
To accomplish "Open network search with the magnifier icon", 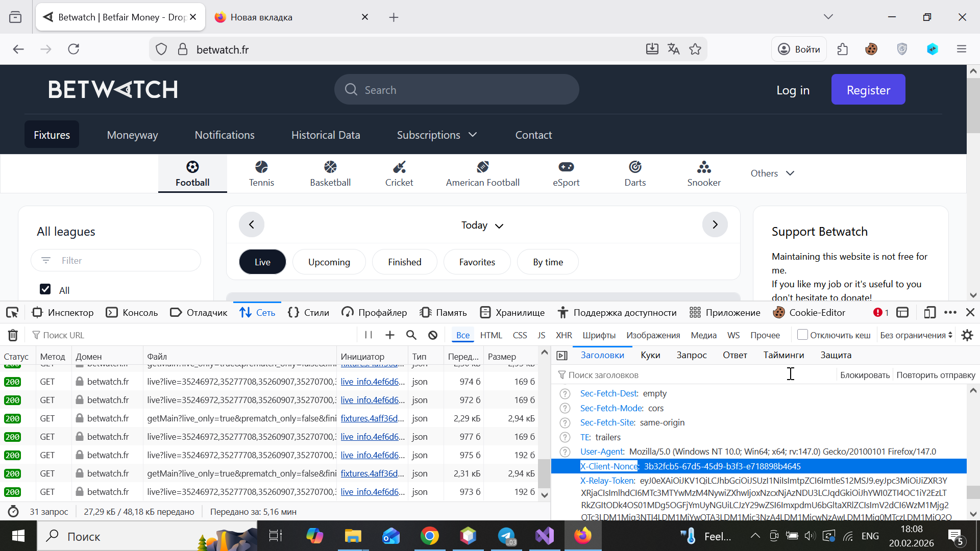I will (411, 335).
